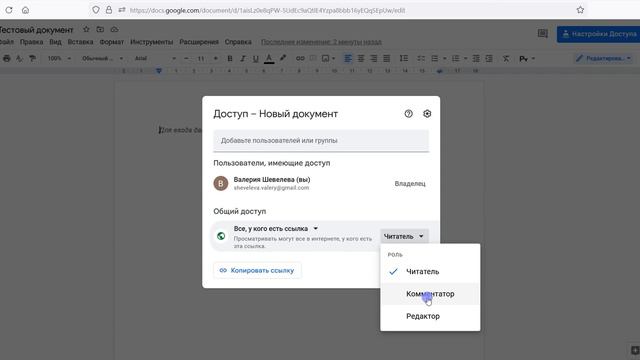Open the paragraph style dropdown

coord(102,59)
